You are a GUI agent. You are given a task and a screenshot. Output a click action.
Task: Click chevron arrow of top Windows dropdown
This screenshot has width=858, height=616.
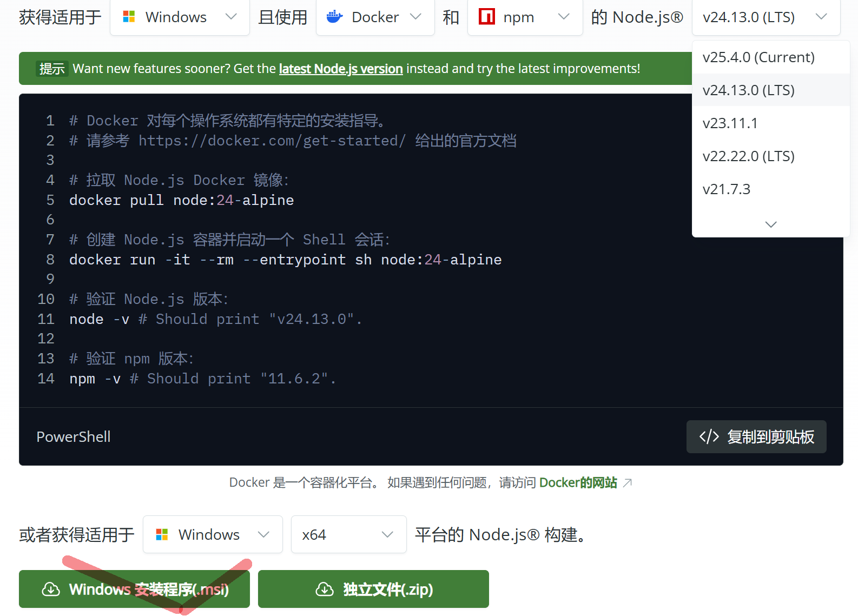[231, 17]
